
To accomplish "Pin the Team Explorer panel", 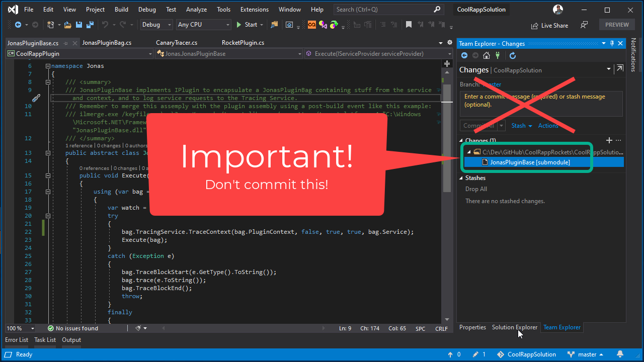I will (x=612, y=43).
